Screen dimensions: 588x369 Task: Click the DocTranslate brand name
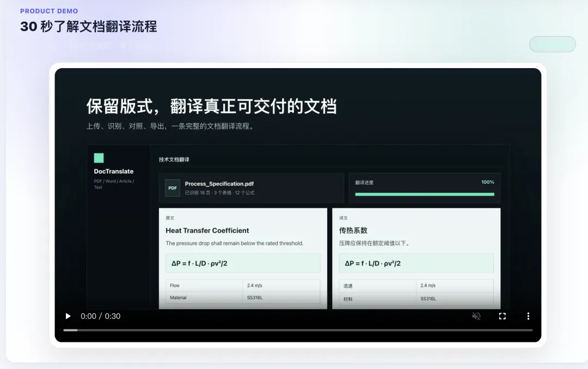(x=114, y=171)
